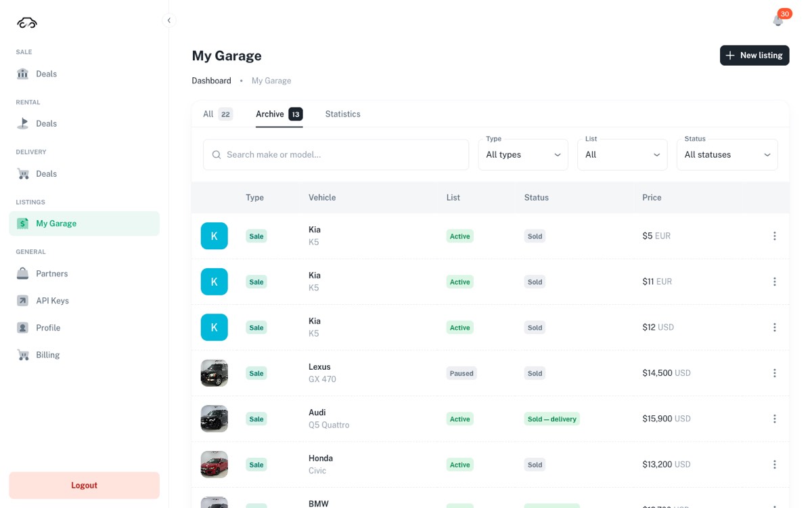Viewport: 812px width, 508px height.
Task: Go to Deals under Rental
Action: click(x=85, y=123)
